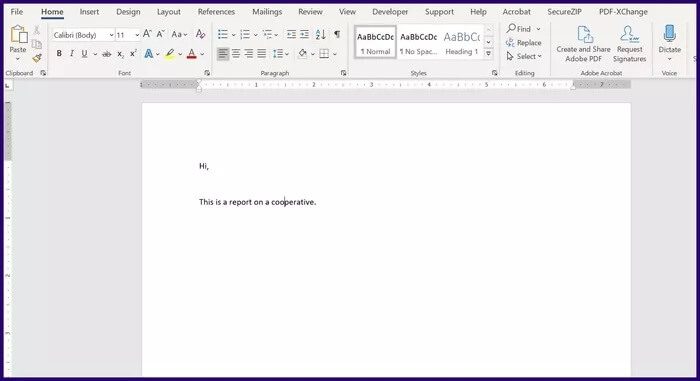
Task: Open font color dropdown arrow
Action: point(202,54)
